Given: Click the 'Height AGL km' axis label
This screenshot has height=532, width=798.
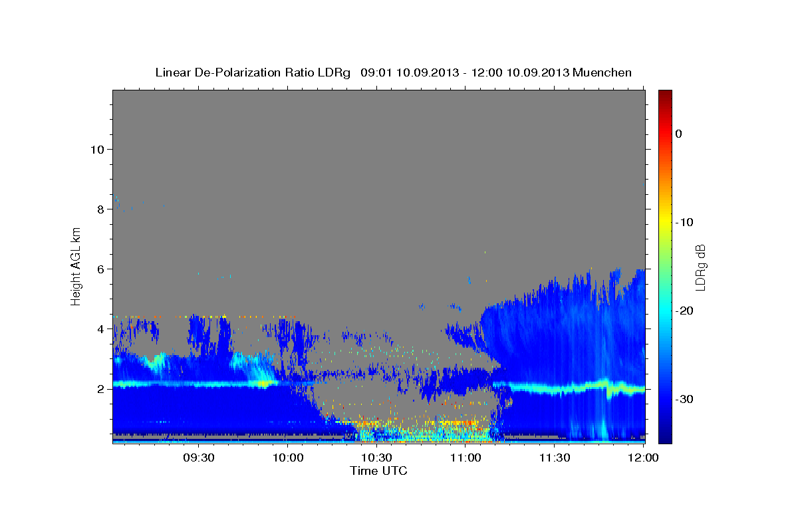Looking at the screenshot, I should (x=76, y=267).
